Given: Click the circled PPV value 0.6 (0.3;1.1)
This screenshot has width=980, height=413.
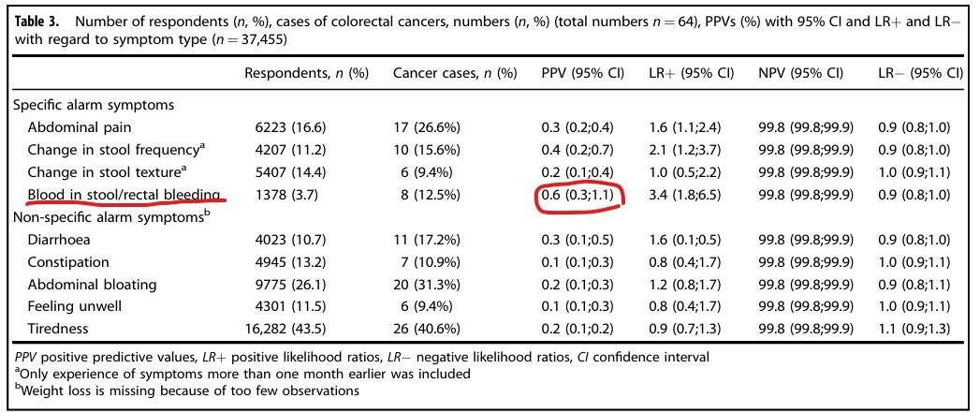Looking at the screenshot, I should point(581,196).
